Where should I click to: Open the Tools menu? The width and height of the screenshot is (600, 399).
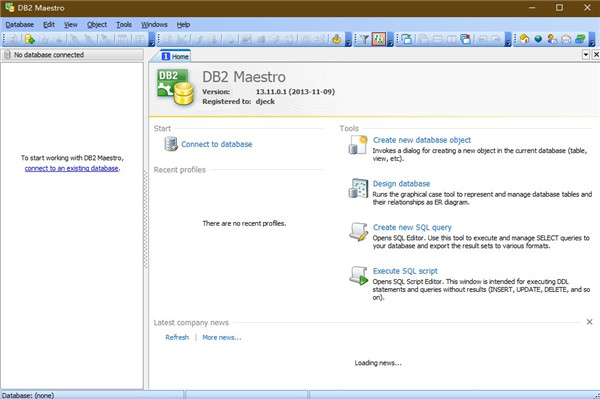pos(124,24)
